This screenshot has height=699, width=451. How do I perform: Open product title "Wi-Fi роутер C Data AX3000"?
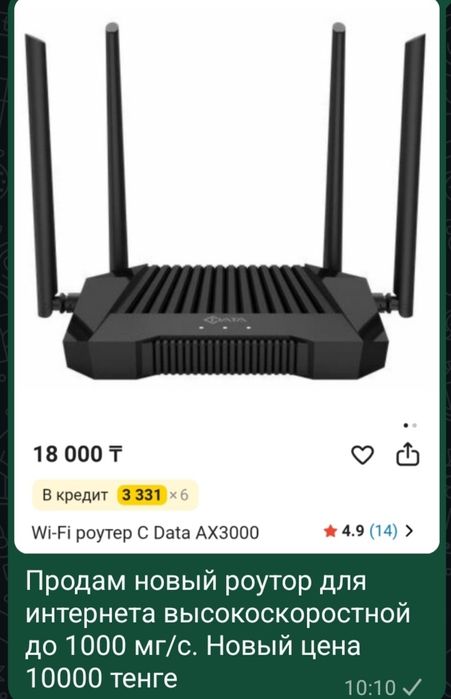coord(145,533)
